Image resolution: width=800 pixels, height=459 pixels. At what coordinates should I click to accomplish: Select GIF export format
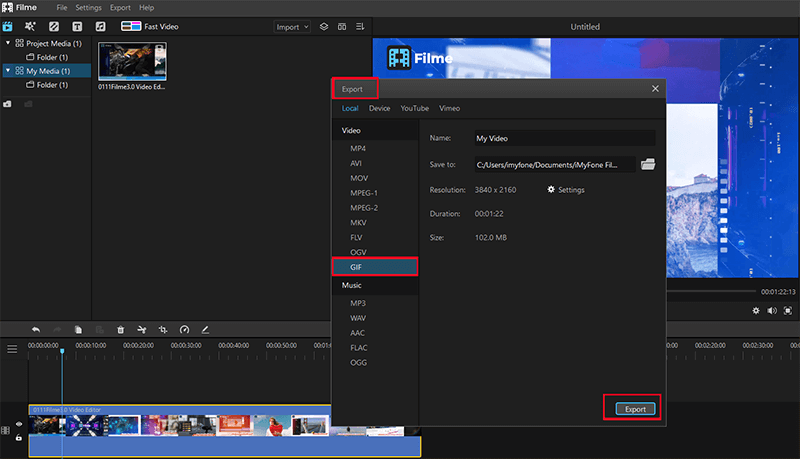(375, 267)
